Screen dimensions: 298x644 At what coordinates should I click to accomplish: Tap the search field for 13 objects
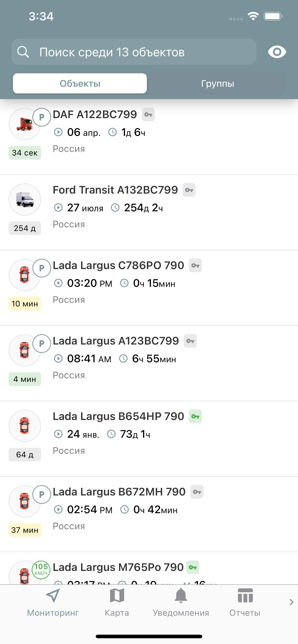point(134,52)
